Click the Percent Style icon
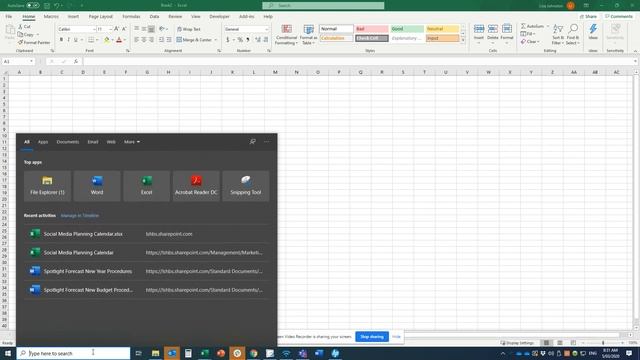The image size is (640, 360). pos(240,40)
